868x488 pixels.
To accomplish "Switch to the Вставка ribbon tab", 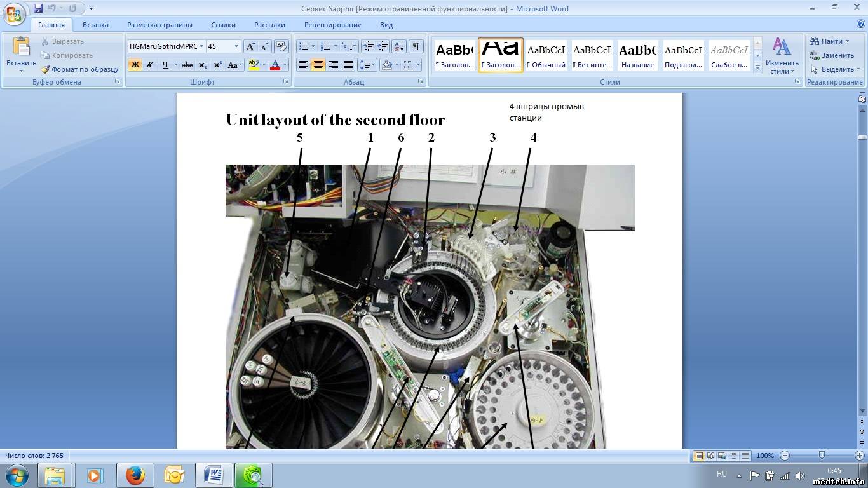I will point(95,25).
